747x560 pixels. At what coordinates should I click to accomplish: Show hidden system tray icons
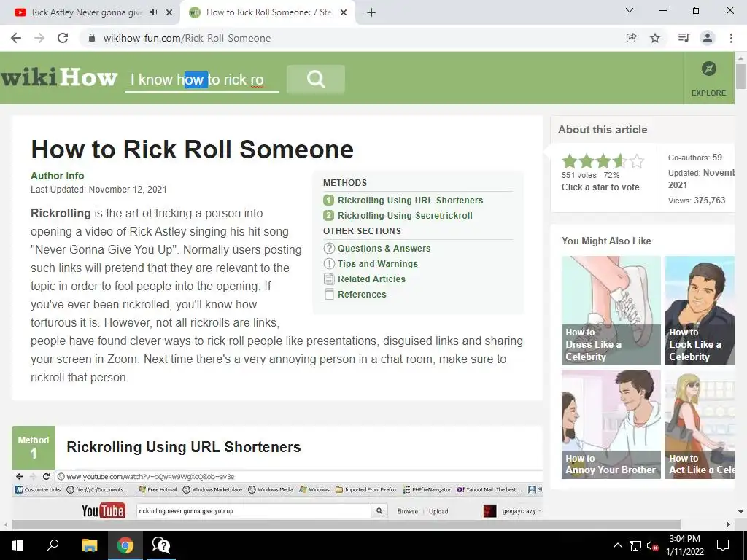[617, 545]
